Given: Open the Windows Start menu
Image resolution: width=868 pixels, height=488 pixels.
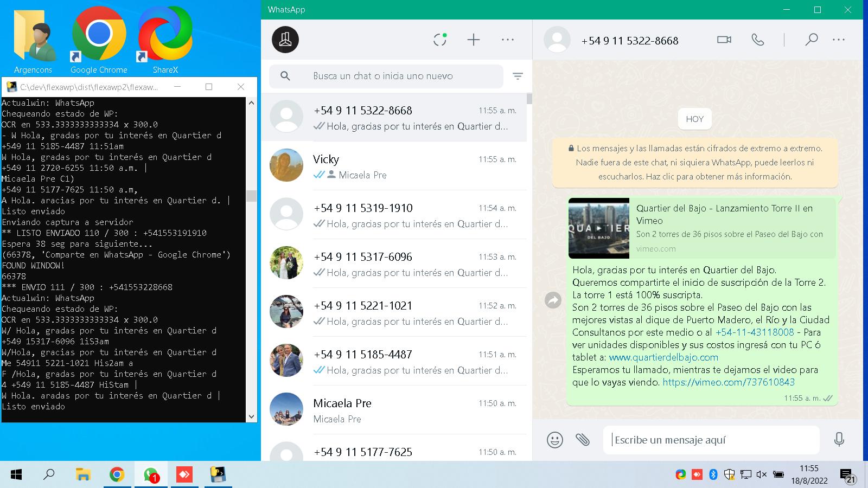Looking at the screenshot, I should coord(16,475).
